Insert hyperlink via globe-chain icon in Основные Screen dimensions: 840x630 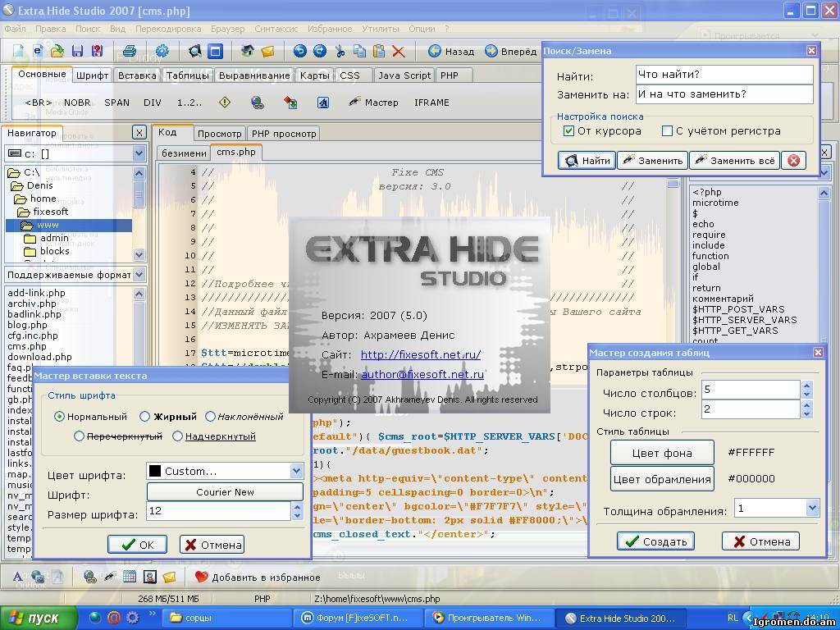coord(258,103)
